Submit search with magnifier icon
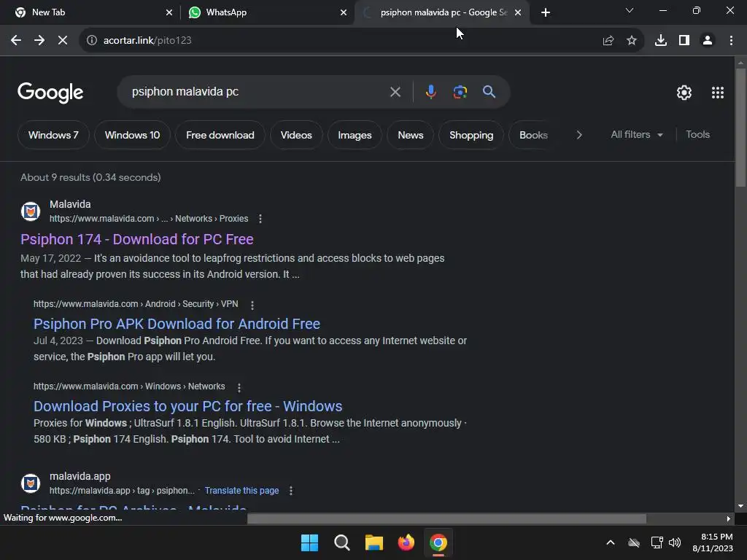The image size is (747, 560). (489, 92)
